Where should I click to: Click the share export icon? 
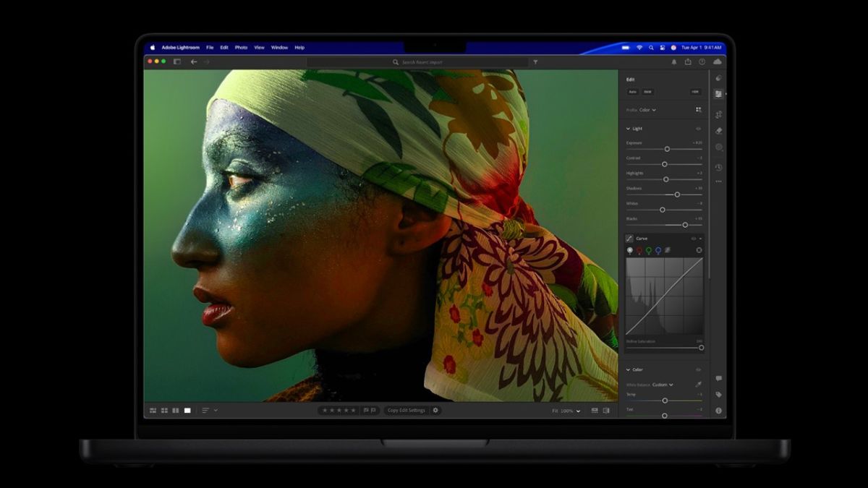point(687,62)
